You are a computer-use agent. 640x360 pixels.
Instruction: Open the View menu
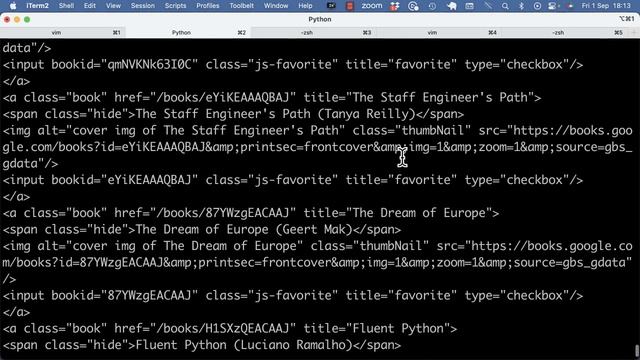tap(113, 6)
